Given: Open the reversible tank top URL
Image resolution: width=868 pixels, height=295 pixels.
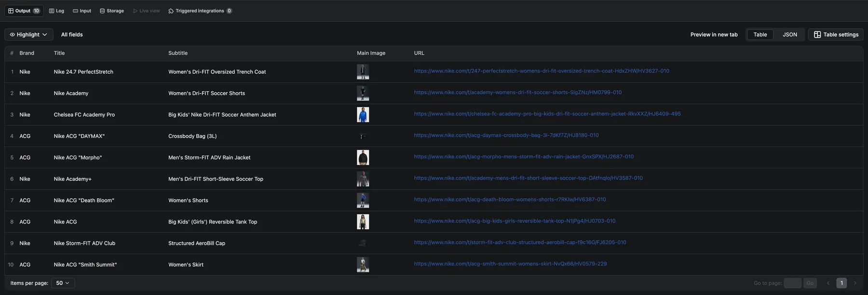Looking at the screenshot, I should pyautogui.click(x=515, y=221).
